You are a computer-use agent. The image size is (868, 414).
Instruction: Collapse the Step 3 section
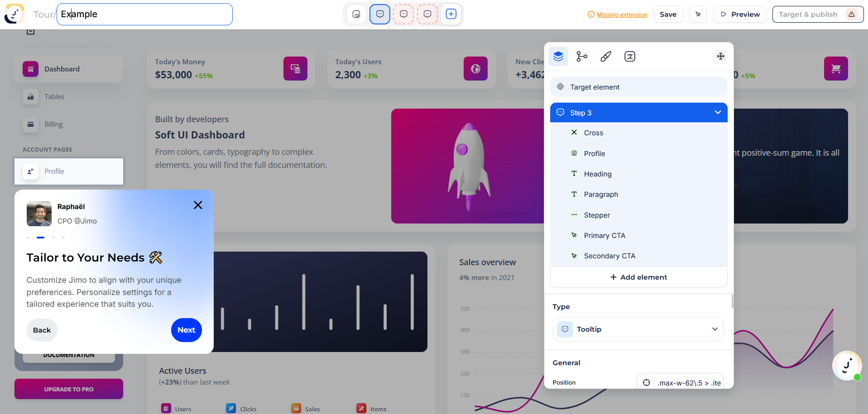coord(718,113)
